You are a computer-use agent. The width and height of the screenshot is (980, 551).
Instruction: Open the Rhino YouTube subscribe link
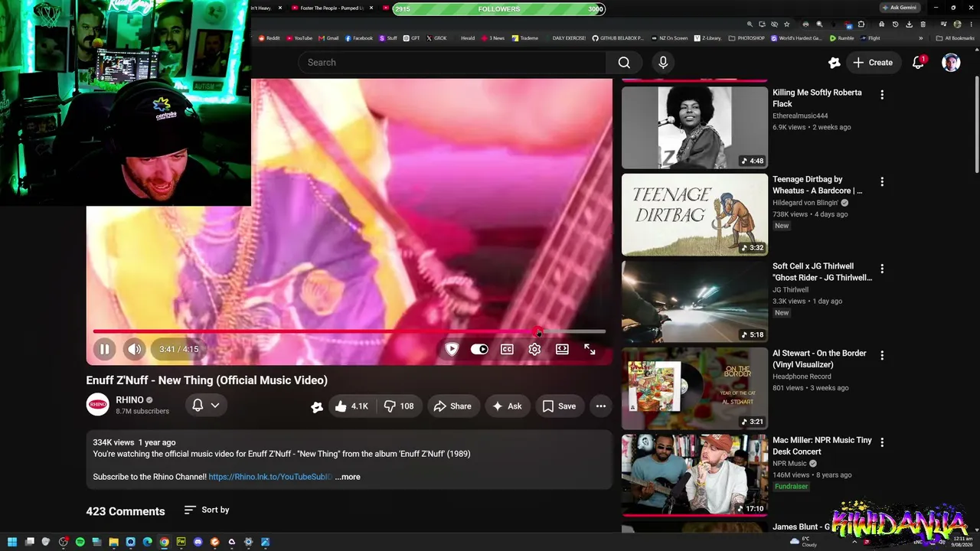[270, 477]
